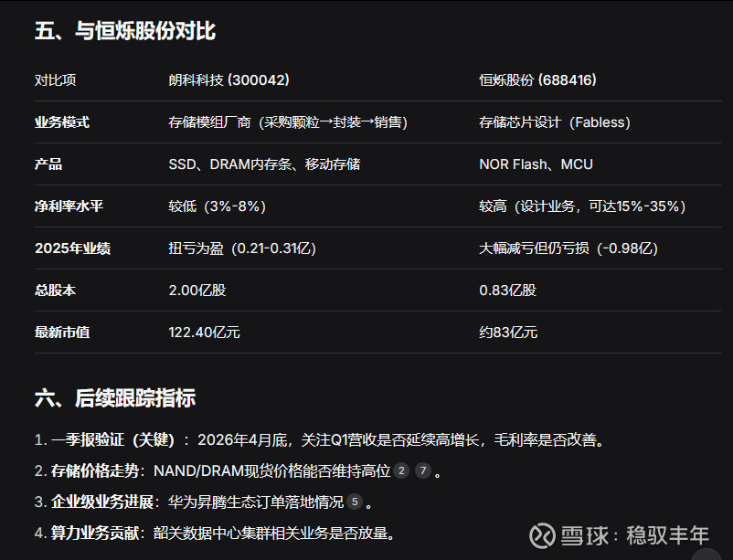Click column header 对比项
The width and height of the screenshot is (733, 560).
(x=55, y=79)
